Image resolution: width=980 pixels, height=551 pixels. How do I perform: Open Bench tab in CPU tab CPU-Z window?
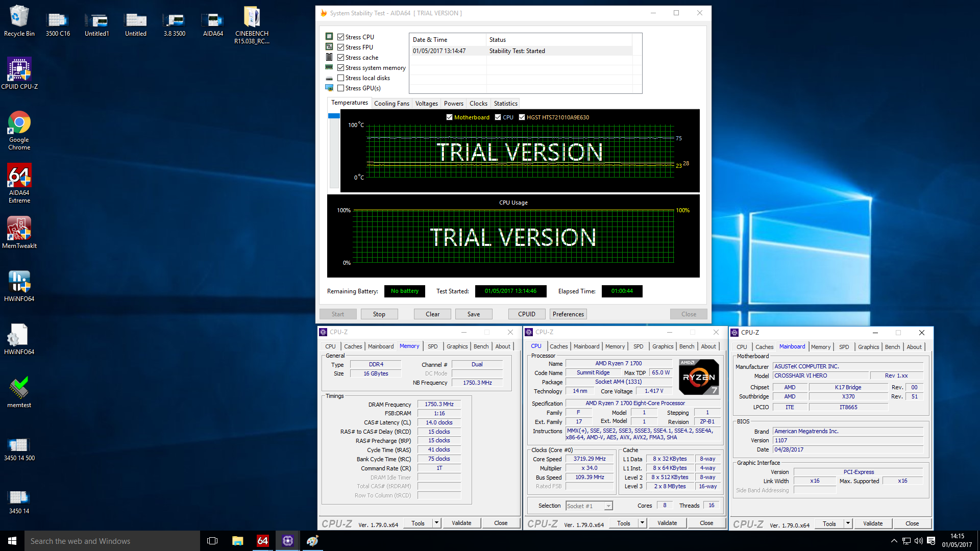(687, 346)
